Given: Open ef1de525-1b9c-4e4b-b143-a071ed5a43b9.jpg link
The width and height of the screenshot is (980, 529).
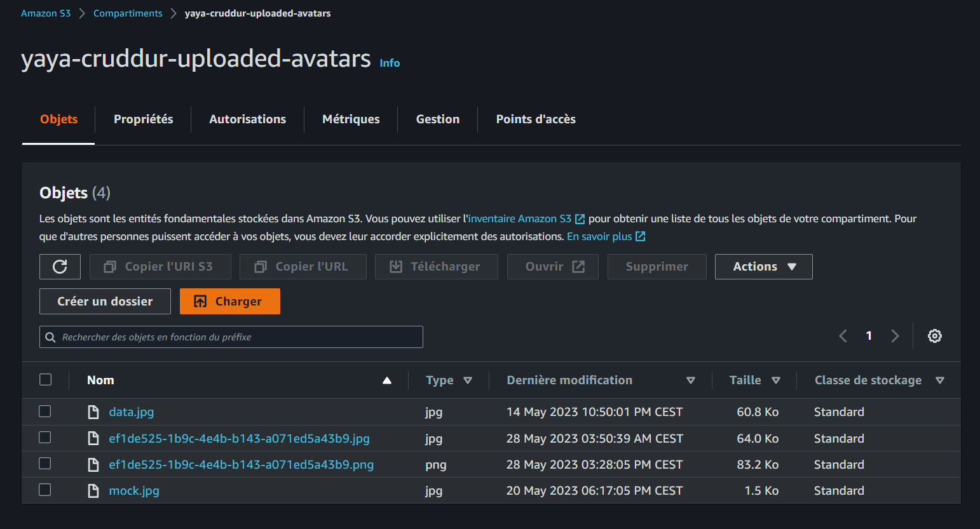Looking at the screenshot, I should (x=239, y=439).
